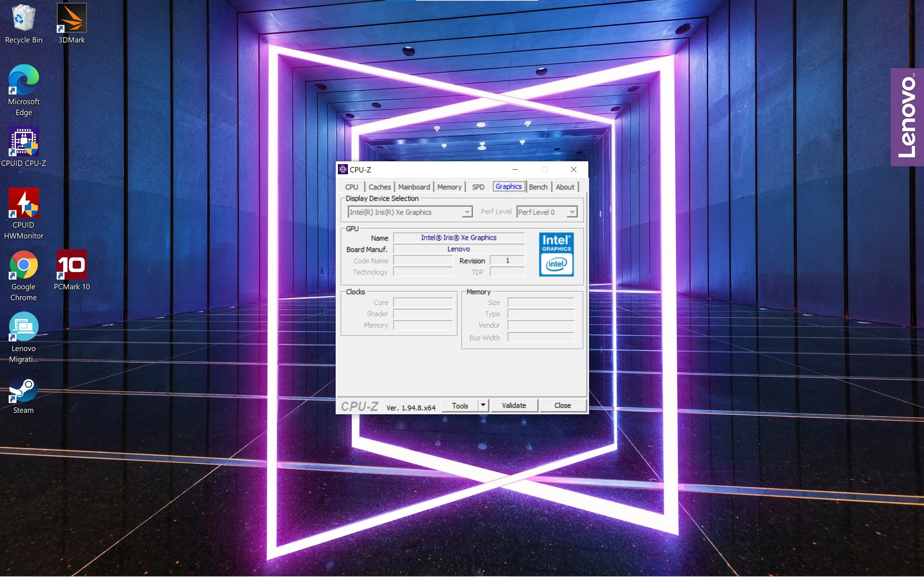The width and height of the screenshot is (924, 577).
Task: Expand the display device selection dropdown
Action: coord(467,212)
